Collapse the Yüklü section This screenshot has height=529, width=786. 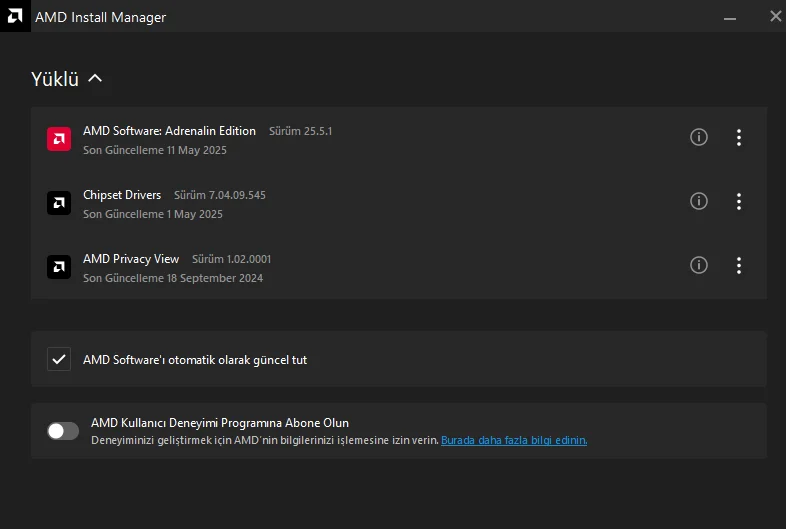click(95, 79)
